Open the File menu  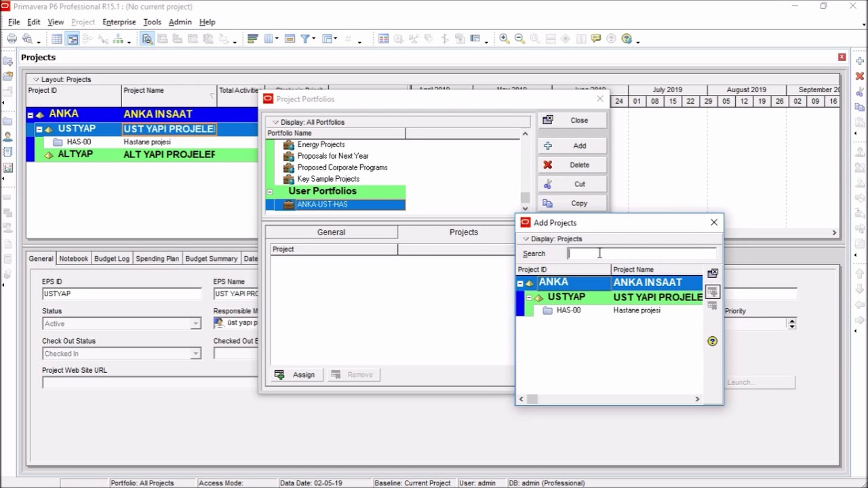pos(14,22)
